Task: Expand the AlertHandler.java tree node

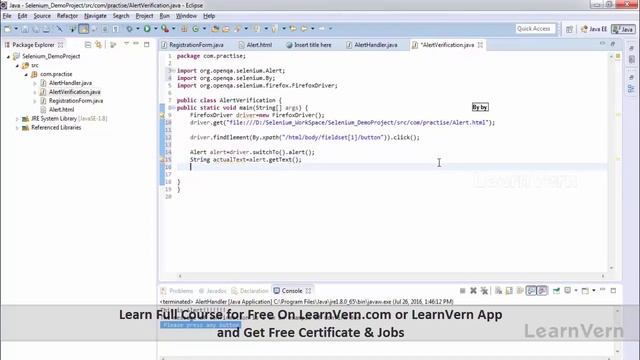Action: 35,83
